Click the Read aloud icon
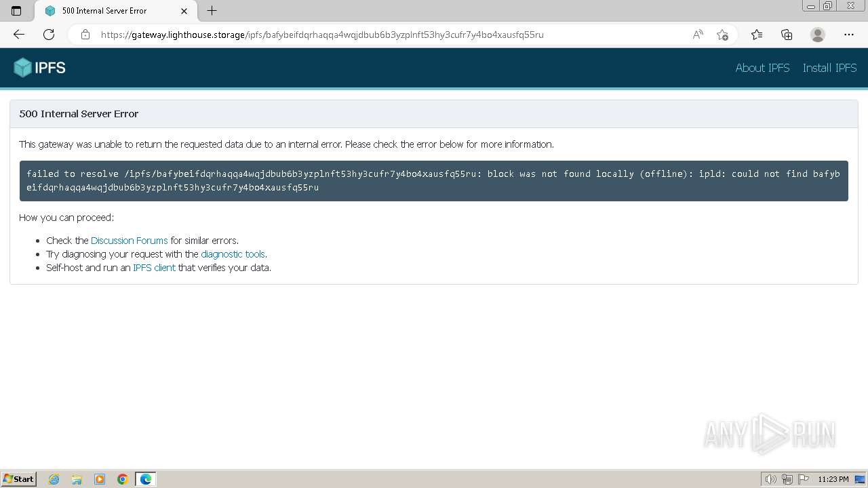The width and height of the screenshot is (868, 488). [x=698, y=35]
